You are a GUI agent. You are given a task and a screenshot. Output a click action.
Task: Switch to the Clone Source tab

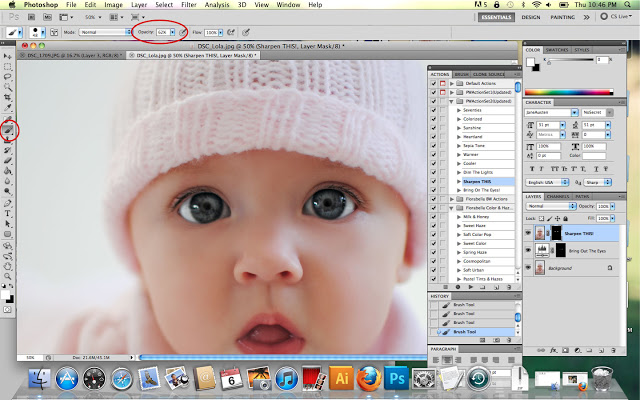point(488,74)
